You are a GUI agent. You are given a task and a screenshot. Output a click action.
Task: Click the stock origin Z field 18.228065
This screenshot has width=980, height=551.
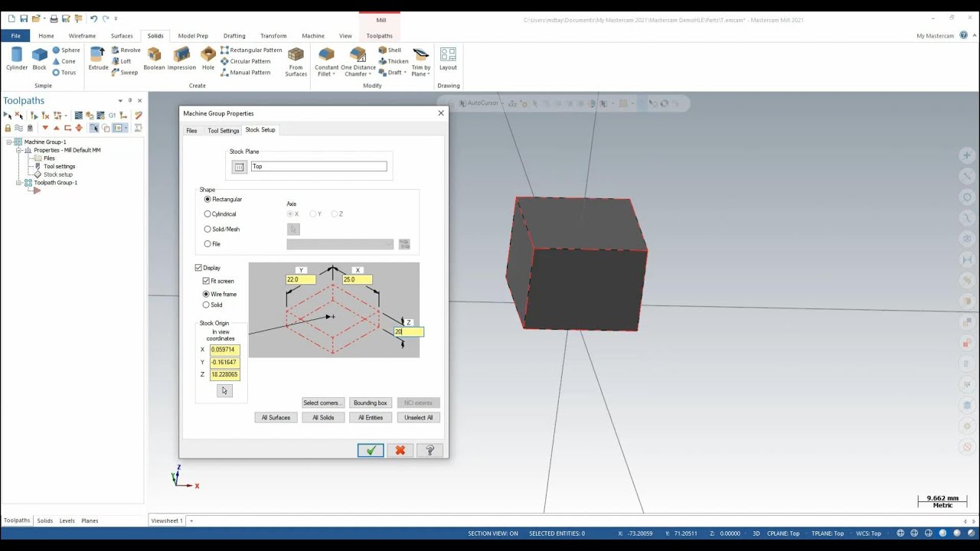pyautogui.click(x=225, y=375)
